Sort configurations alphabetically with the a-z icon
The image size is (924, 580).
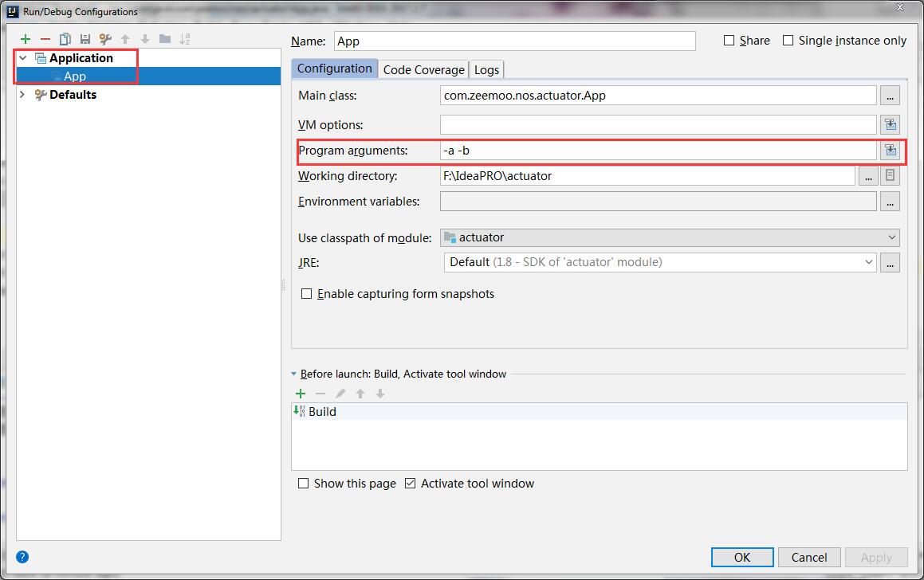185,40
